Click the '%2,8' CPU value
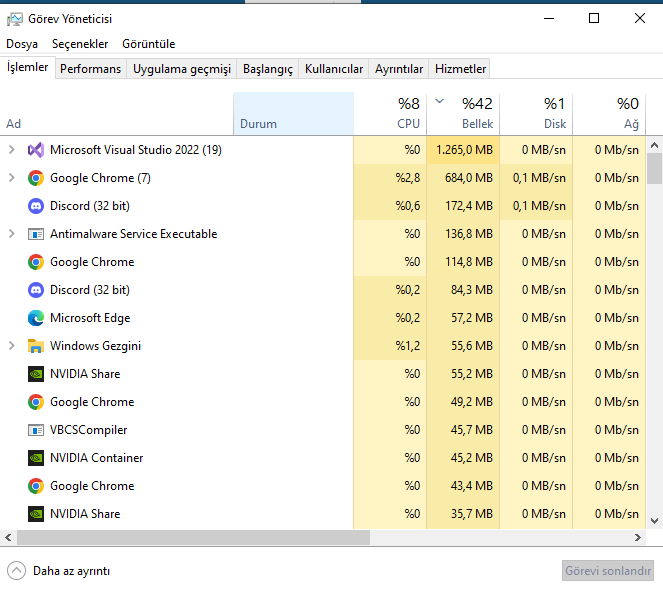The image size is (663, 593). pyautogui.click(x=408, y=178)
